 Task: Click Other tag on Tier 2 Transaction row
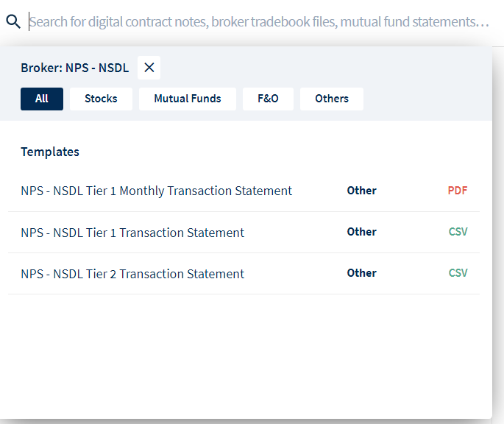click(361, 273)
